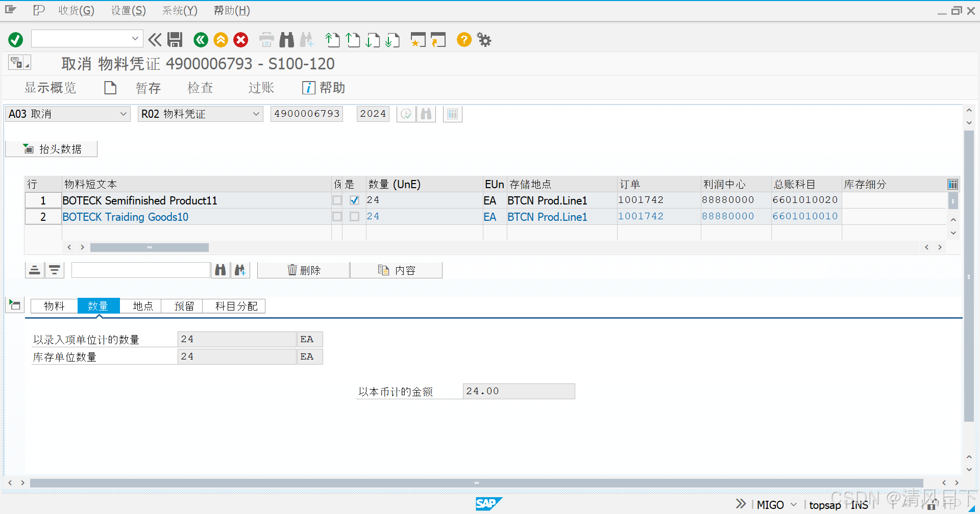Open the R02 物料凭证 reference dropdown
The width and height of the screenshot is (980, 514).
[256, 114]
